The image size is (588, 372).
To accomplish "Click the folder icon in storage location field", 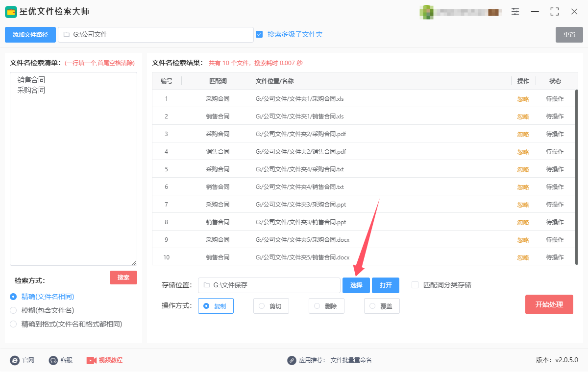I will pyautogui.click(x=206, y=285).
